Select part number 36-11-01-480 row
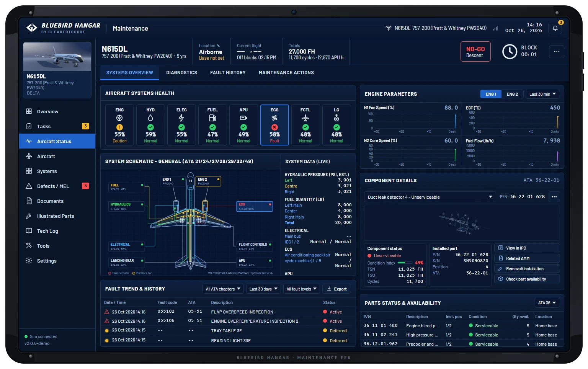 462,326
